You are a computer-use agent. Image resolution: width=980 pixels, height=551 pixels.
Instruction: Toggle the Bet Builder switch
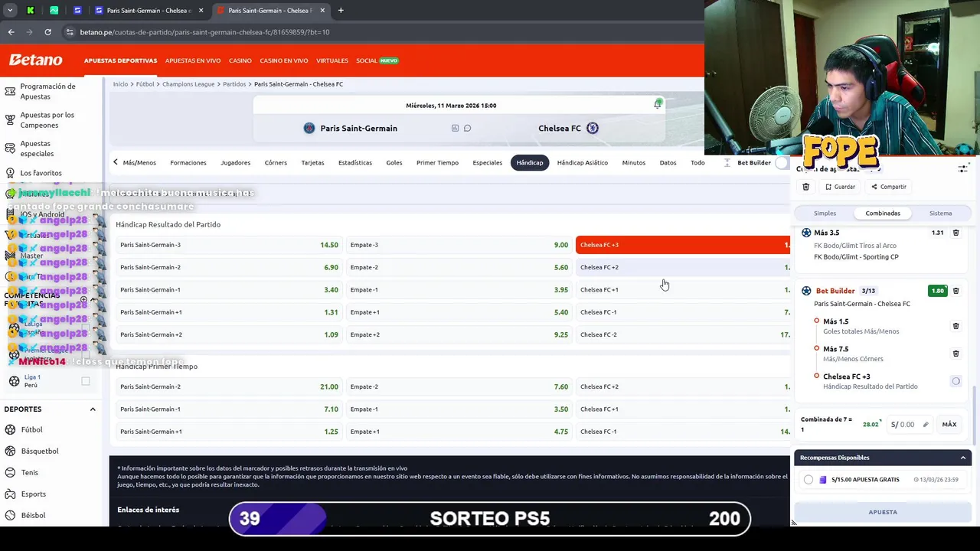781,162
